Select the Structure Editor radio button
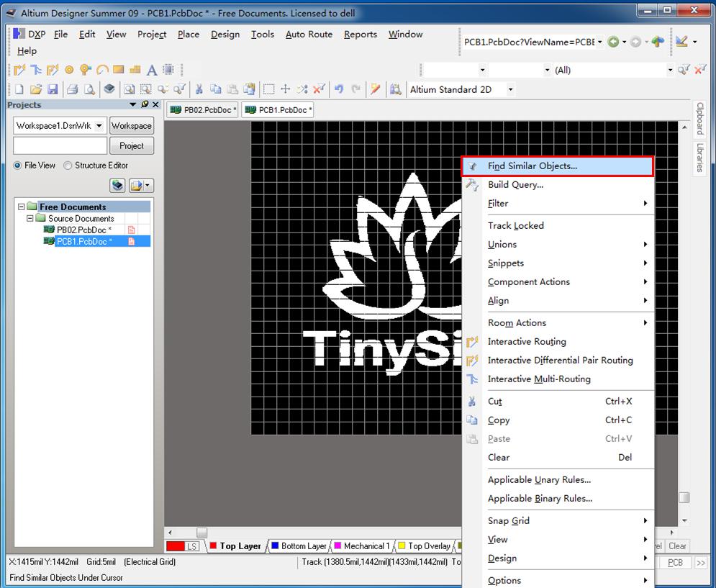Viewport: 716px width, 588px height. coord(68,166)
